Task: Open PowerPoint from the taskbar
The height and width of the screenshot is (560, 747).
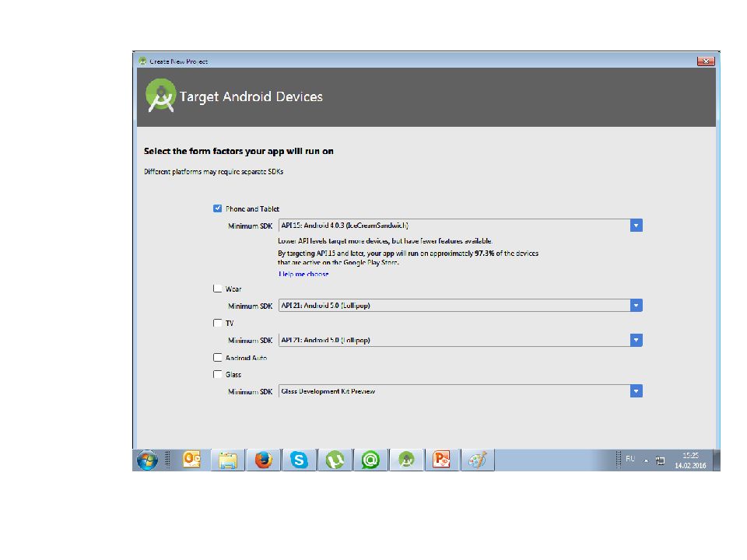Action: [x=442, y=460]
